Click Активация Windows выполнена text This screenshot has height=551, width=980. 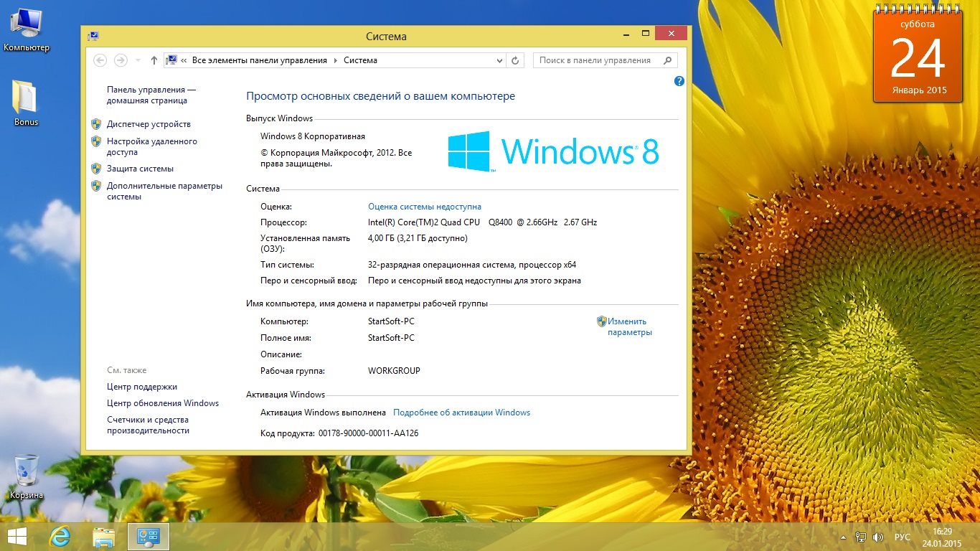(x=323, y=413)
